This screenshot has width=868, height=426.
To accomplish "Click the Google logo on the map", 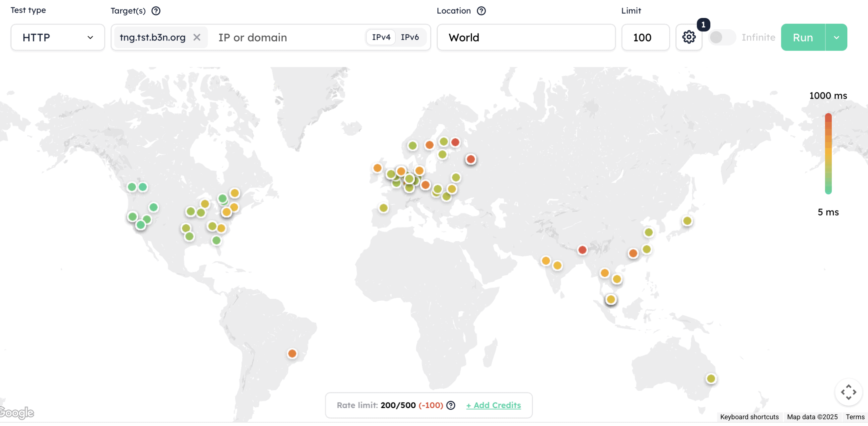I will pos(17,413).
